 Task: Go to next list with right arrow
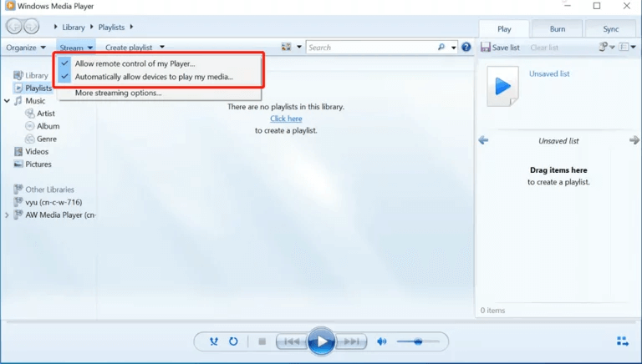pyautogui.click(x=634, y=140)
